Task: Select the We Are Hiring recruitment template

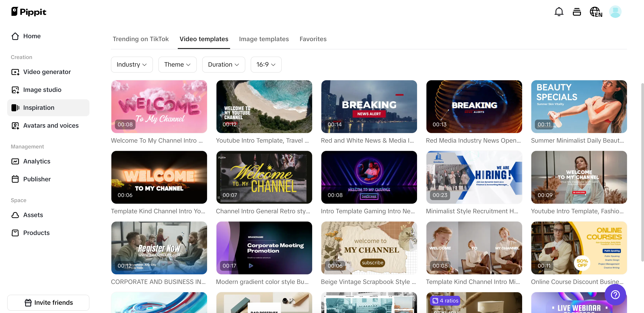Action: [474, 177]
